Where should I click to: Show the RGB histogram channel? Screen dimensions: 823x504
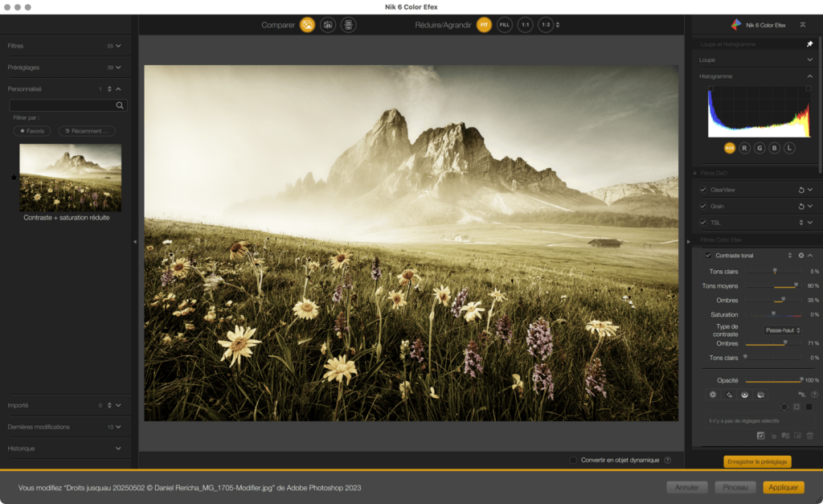pyautogui.click(x=730, y=148)
